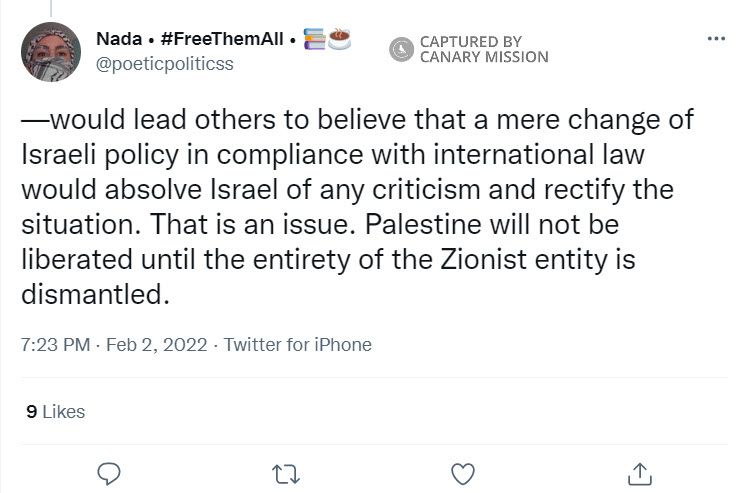Click the coffee cup emoji in name
This screenshot has width=741, height=493.
pos(340,39)
